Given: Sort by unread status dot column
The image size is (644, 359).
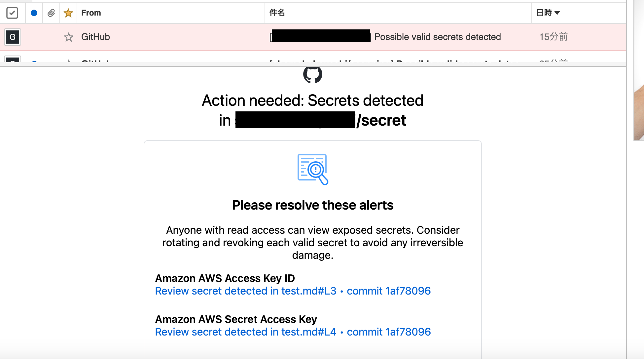Looking at the screenshot, I should pyautogui.click(x=34, y=13).
